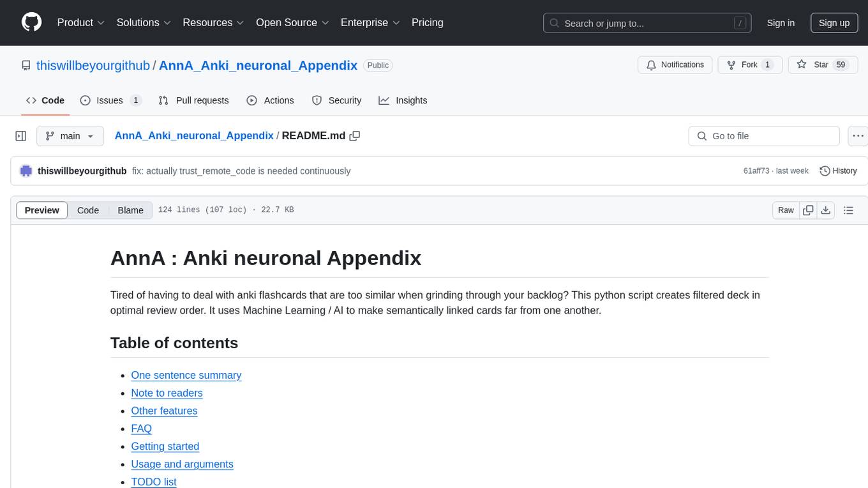Open the commit author avatar

click(26, 171)
